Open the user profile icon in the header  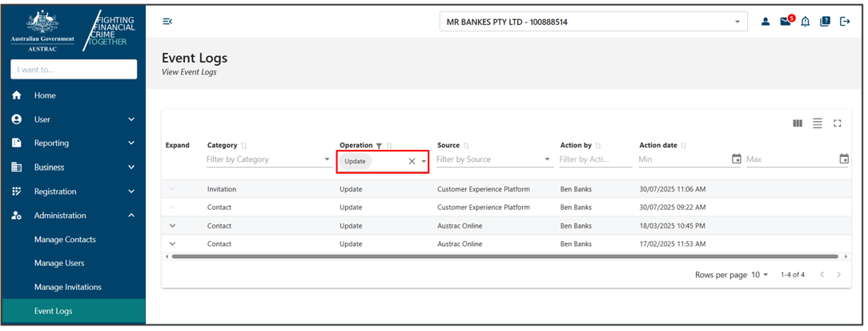765,22
